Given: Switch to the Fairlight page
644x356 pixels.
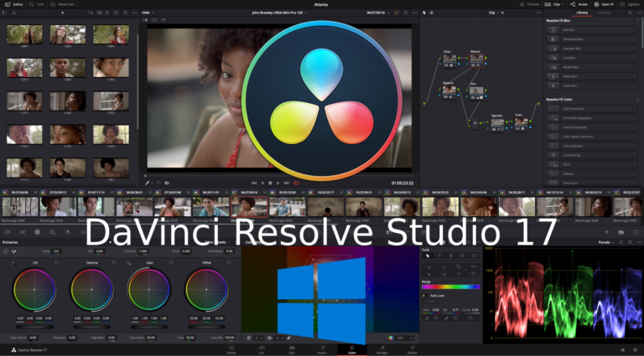Looking at the screenshot, I should click(382, 350).
